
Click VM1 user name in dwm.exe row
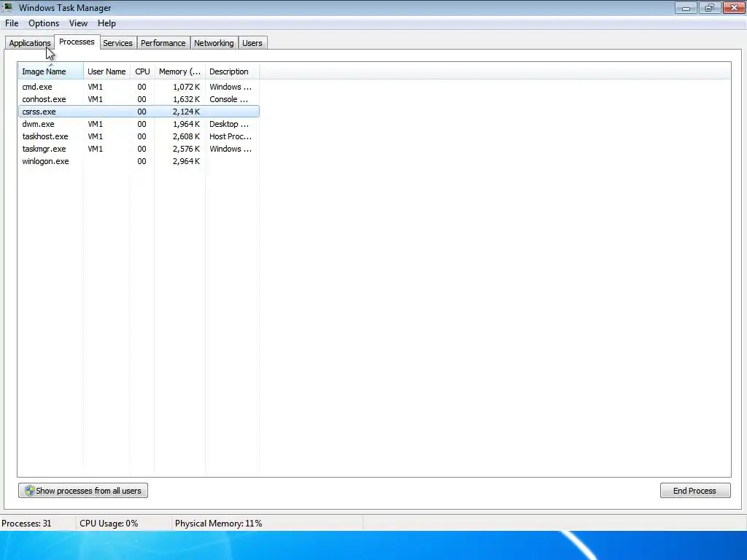(96, 124)
